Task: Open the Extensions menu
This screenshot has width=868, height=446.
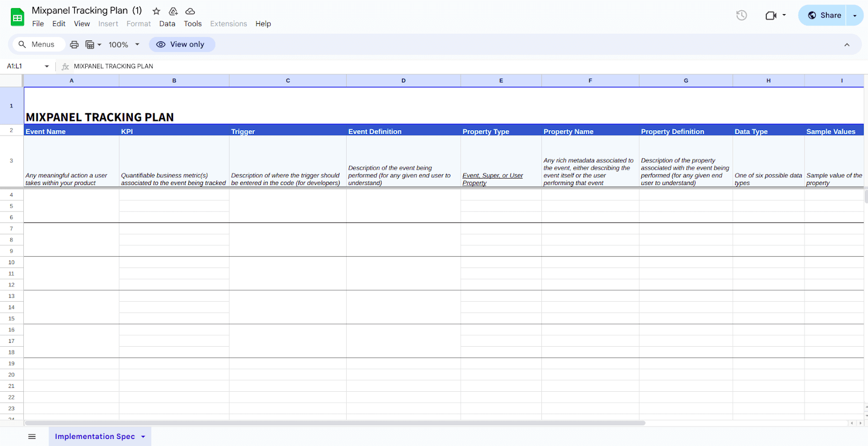Action: coord(228,24)
